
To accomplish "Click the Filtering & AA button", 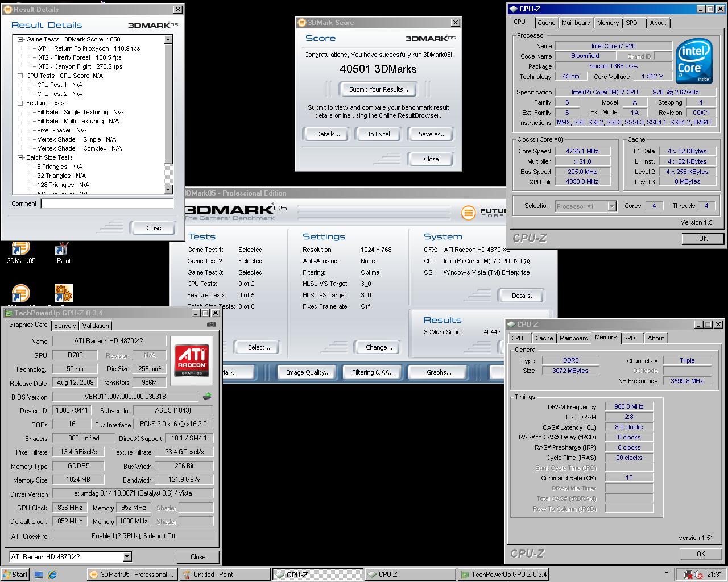I will [x=373, y=372].
